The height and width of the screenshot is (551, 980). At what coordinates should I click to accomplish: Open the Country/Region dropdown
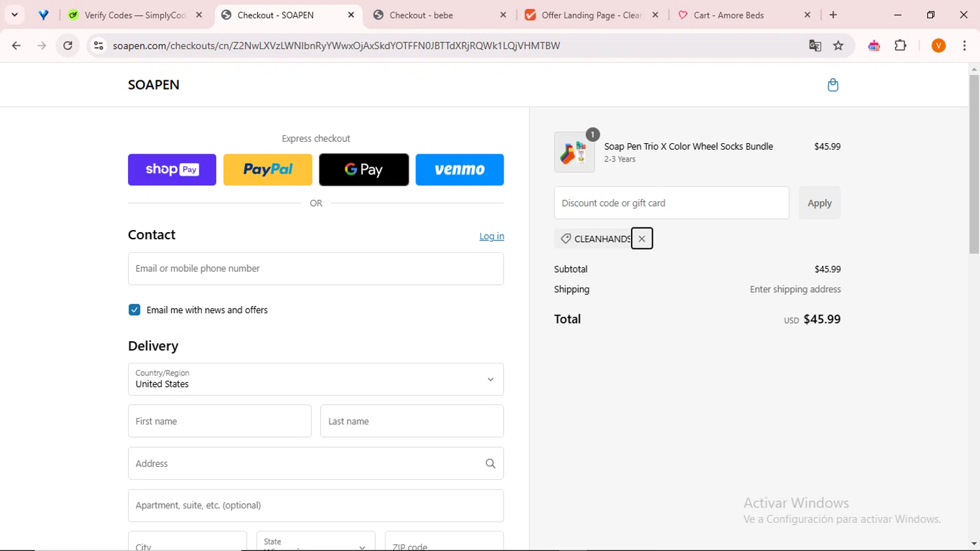(316, 380)
